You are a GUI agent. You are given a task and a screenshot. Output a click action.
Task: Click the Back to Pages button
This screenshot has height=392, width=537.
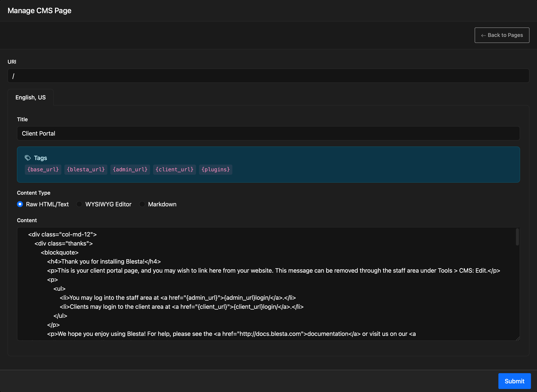coord(502,35)
